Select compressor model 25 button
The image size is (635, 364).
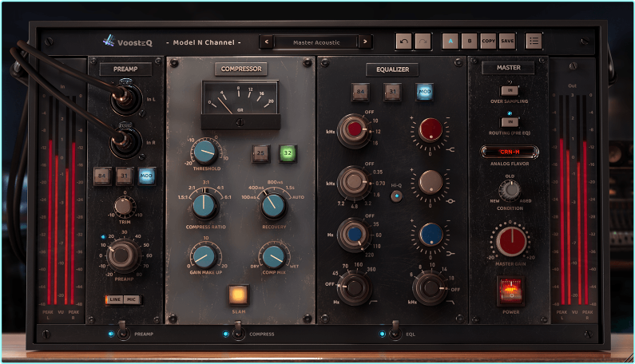coord(260,153)
